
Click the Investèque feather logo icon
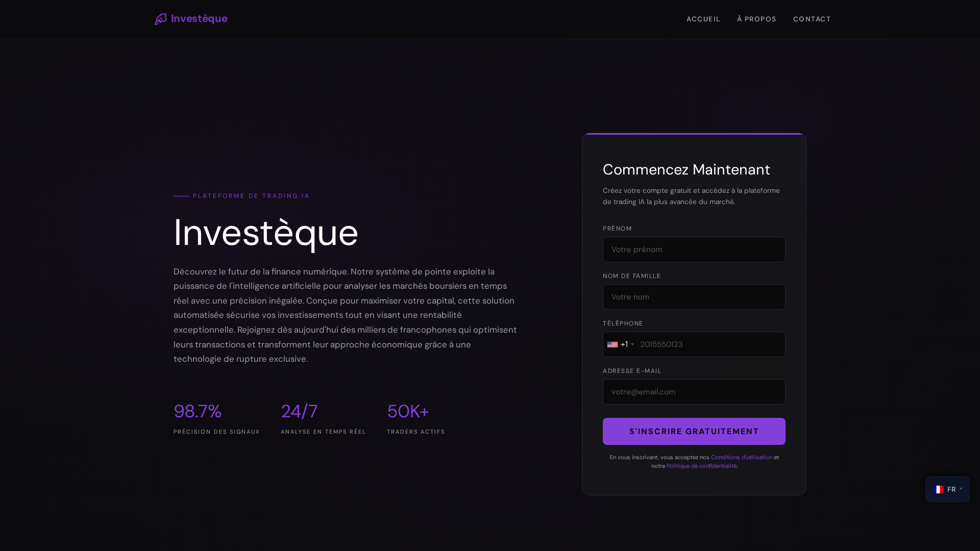(161, 19)
